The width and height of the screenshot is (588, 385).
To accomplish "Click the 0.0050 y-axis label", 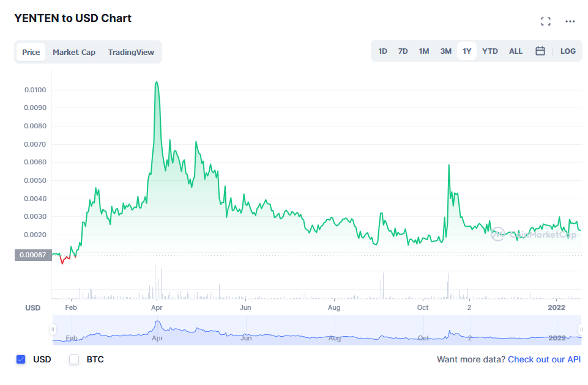I will (35, 180).
